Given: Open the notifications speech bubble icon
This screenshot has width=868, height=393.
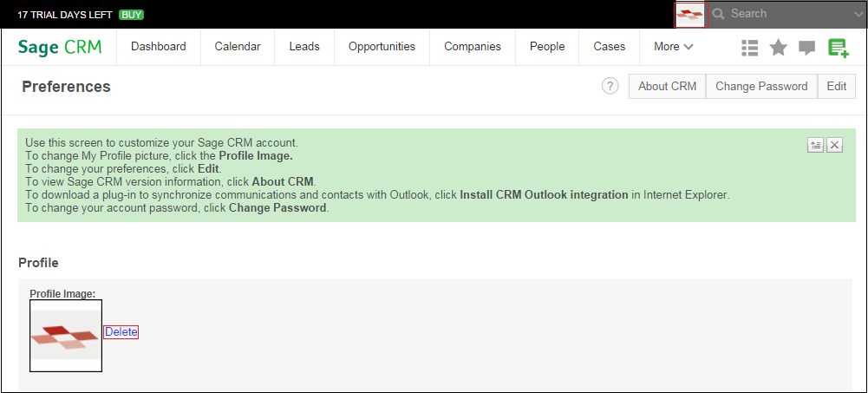Looking at the screenshot, I should click(x=807, y=48).
